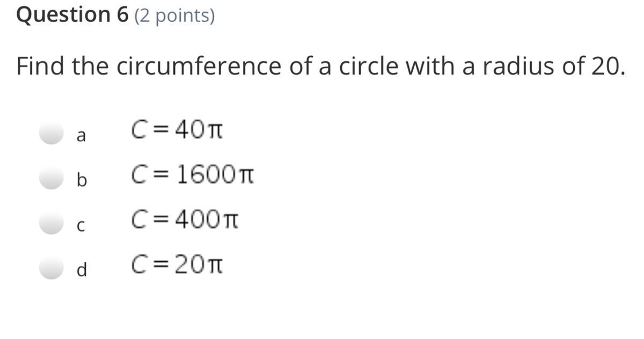Click the (2 points) label
This screenshot has height=339, width=644.
[174, 16]
